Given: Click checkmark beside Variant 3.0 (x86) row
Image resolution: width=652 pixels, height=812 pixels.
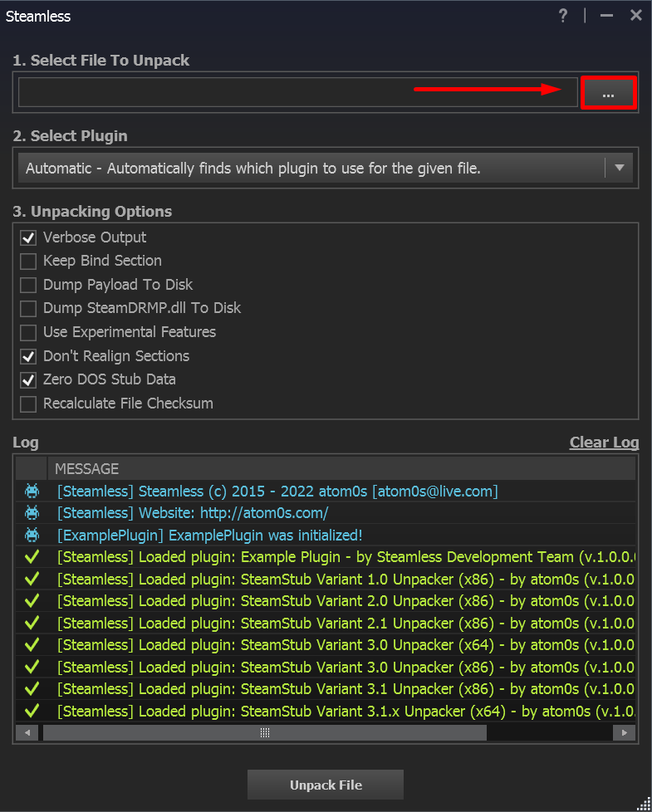Looking at the screenshot, I should (x=32, y=667).
